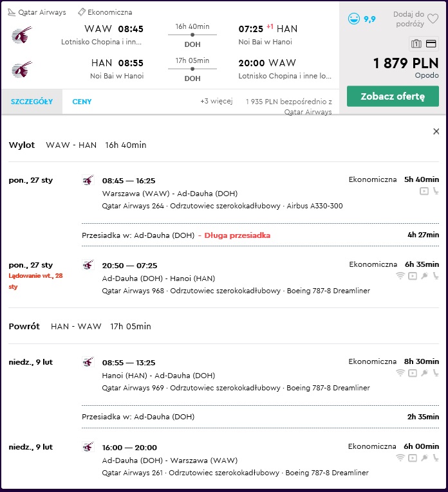This screenshot has width=448, height=492.
Task: Select the SZCZEGÓŁY tab
Action: coord(32,102)
